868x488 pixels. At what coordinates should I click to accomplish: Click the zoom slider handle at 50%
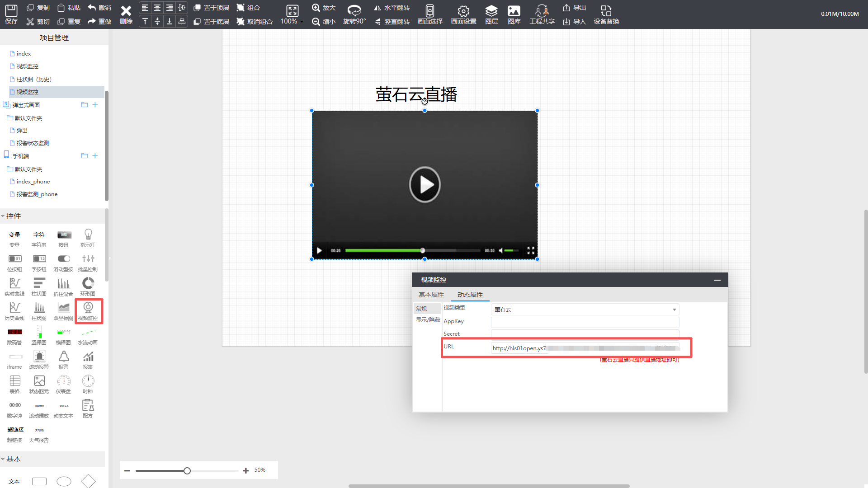point(187,471)
